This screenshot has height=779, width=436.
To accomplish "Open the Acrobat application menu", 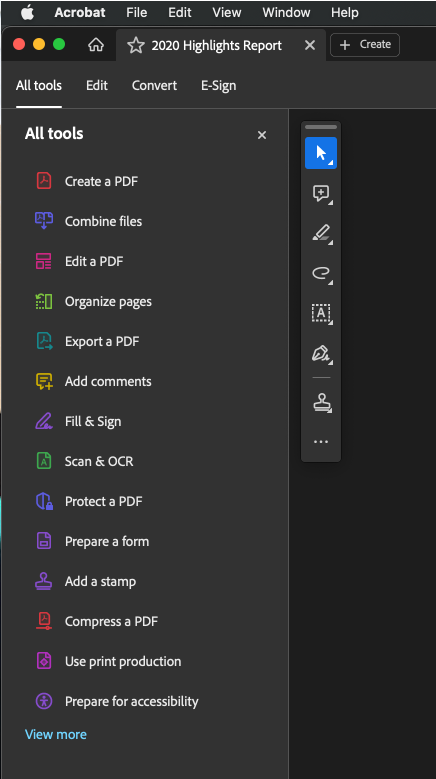I will click(80, 12).
